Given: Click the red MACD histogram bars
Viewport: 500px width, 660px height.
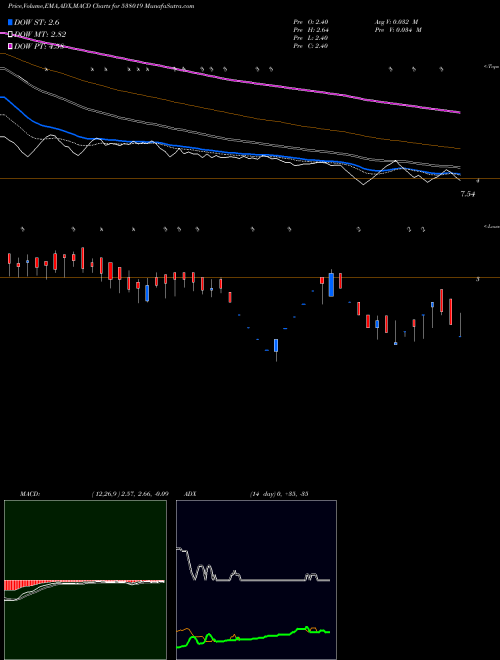Looking at the screenshot, I should (25, 585).
